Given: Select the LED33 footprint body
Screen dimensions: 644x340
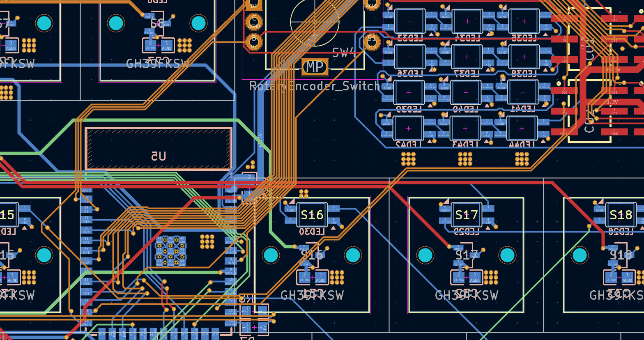Looking at the screenshot, I should 409,21.
